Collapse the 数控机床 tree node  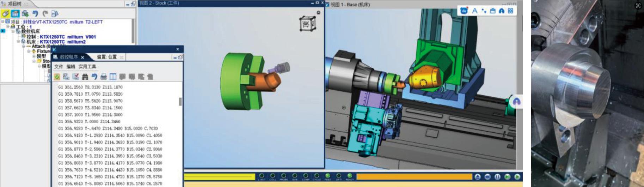(13, 31)
